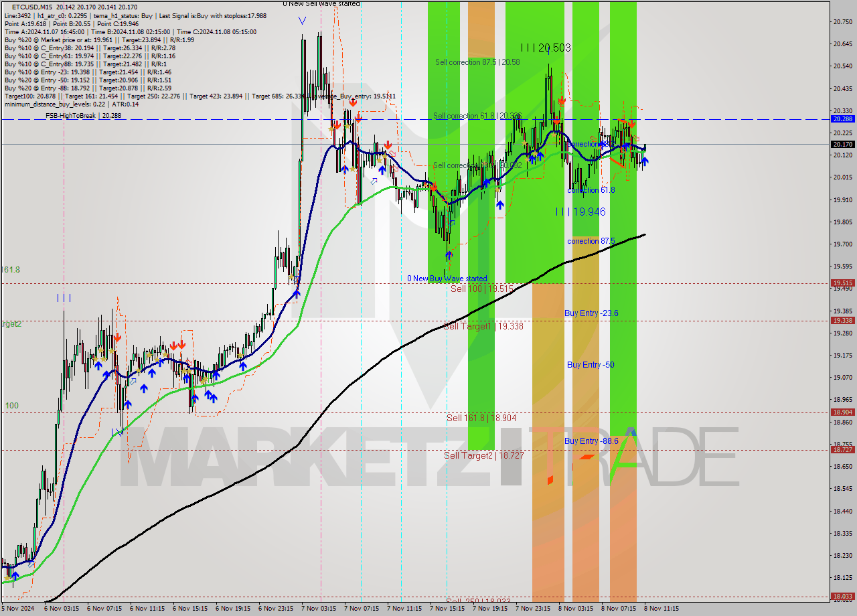
Task: Click '7 Nov 15:15' on time axis
Action: coord(447,609)
